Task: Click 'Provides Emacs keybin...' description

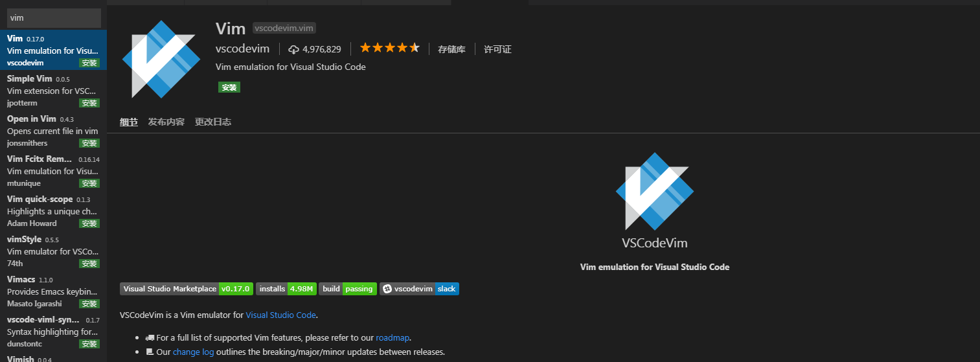Action: click(x=52, y=291)
